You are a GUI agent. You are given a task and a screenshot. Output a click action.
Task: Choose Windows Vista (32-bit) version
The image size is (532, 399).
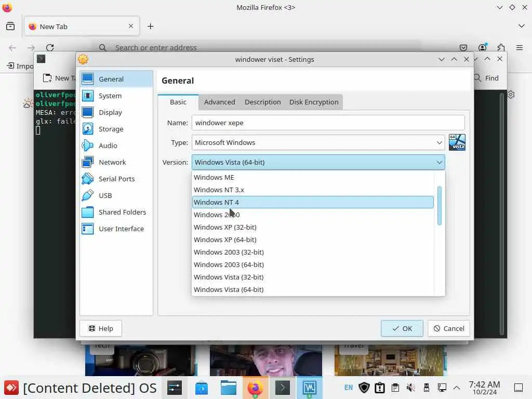pos(313,277)
